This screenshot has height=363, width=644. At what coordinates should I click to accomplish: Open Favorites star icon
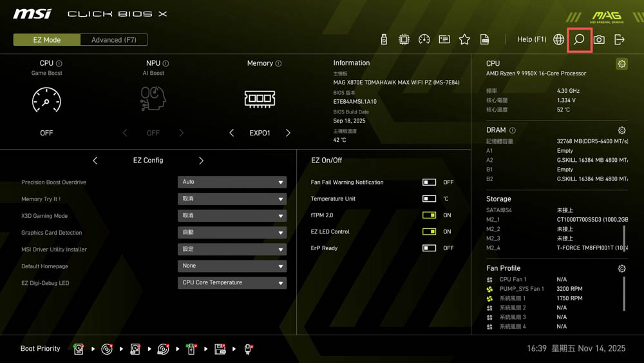pos(464,40)
